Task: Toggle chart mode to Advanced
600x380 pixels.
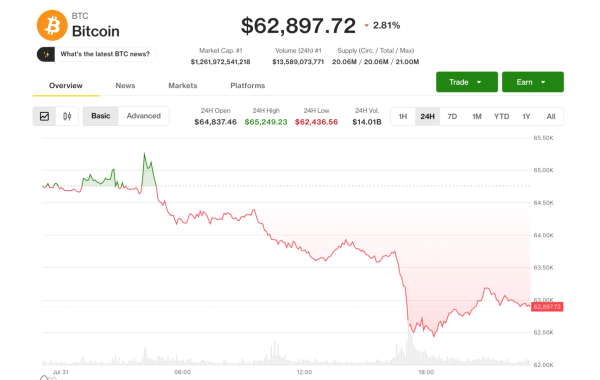Action: pyautogui.click(x=143, y=116)
